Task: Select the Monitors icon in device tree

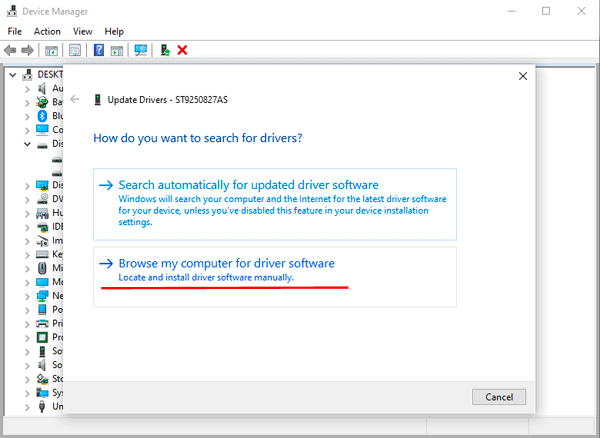Action: click(42, 282)
